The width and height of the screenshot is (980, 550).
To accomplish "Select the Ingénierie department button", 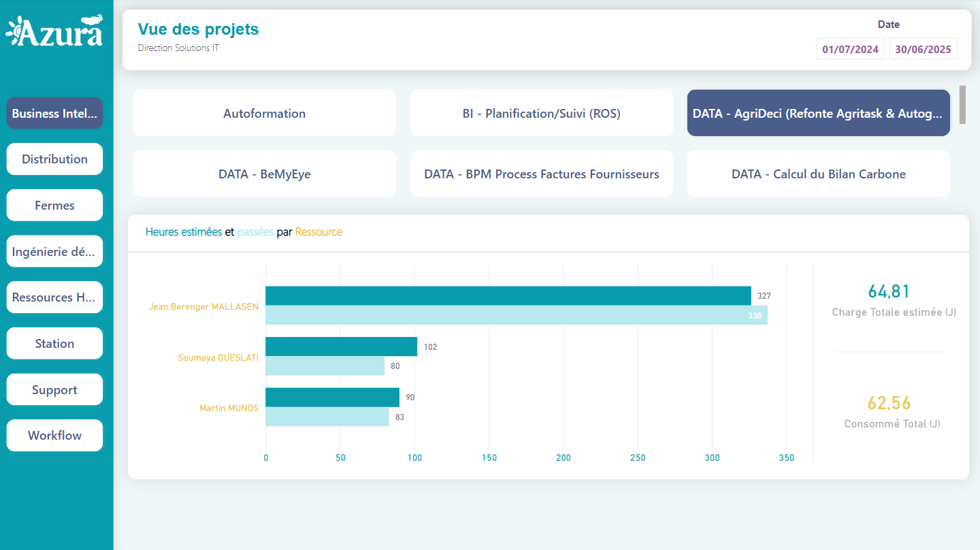I will 54,251.
